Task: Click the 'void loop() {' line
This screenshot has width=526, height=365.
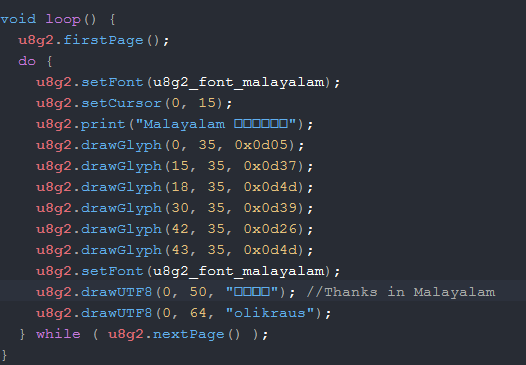Action: [58, 19]
